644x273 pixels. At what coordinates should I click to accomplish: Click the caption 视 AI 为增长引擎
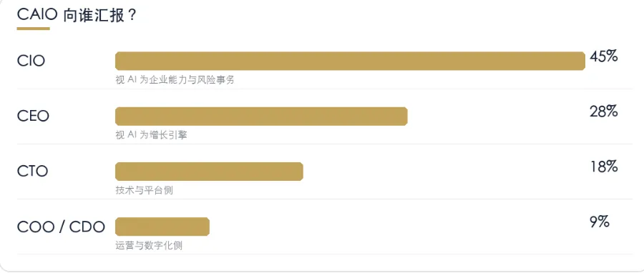coord(151,135)
